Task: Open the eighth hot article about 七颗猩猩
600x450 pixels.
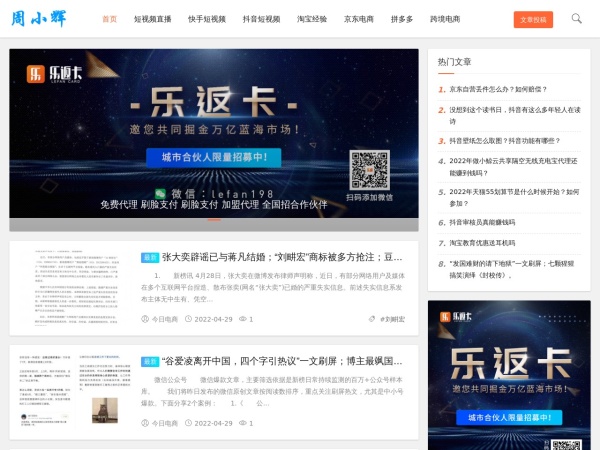Action: tap(512, 269)
